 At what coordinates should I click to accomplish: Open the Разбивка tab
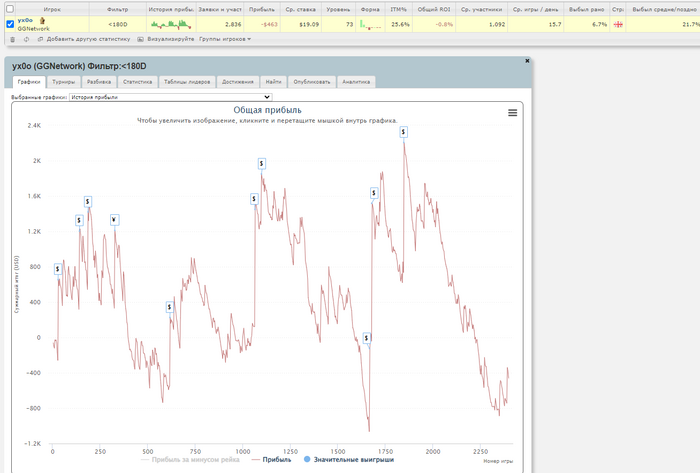[x=99, y=82]
